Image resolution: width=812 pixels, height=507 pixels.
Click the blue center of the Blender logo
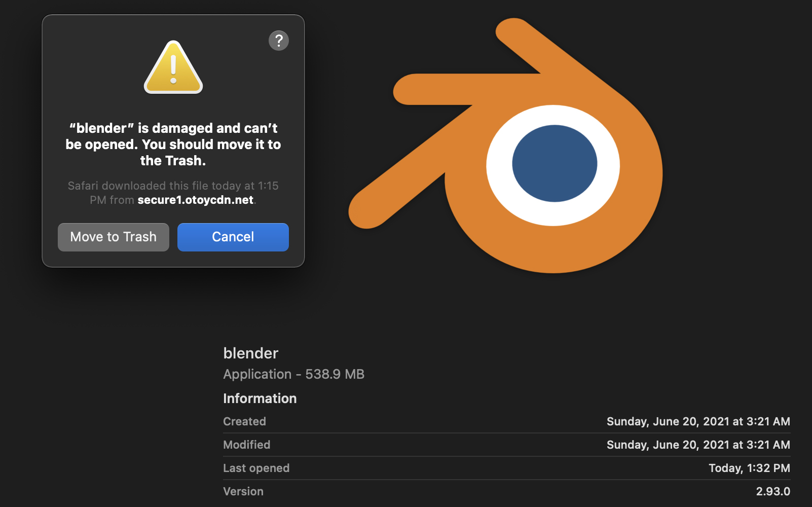pyautogui.click(x=554, y=163)
